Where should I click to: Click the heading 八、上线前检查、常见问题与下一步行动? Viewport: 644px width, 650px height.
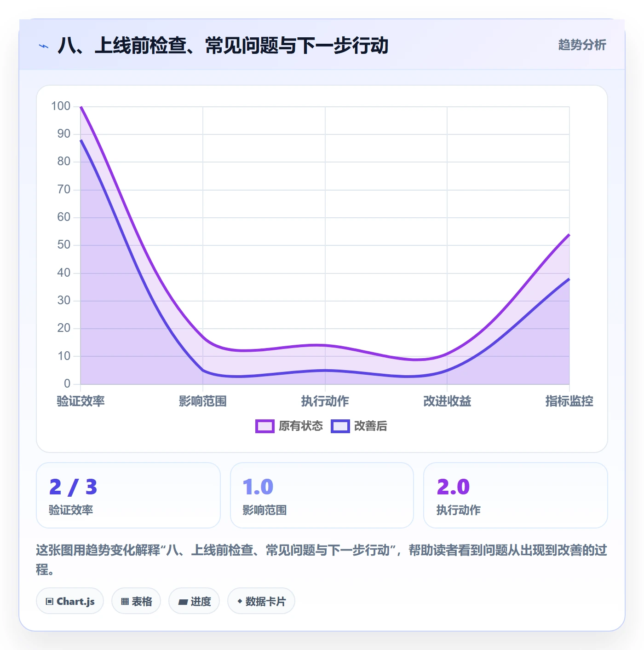pos(223,46)
